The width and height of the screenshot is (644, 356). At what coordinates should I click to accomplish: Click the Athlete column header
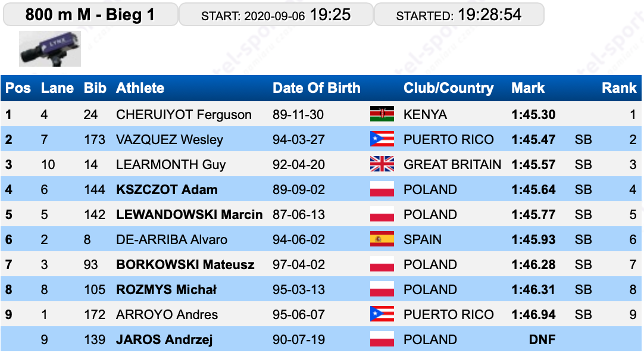click(140, 88)
